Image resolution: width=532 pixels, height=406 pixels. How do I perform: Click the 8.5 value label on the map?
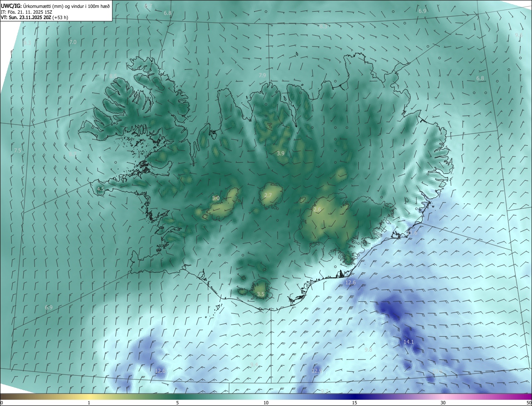113,76
